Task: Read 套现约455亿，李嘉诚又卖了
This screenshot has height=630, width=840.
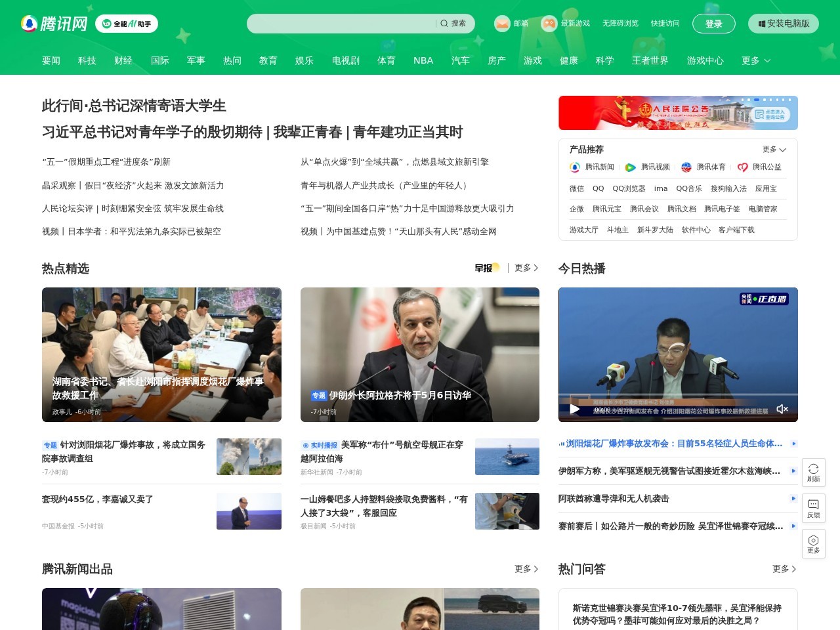Action: [x=98, y=499]
